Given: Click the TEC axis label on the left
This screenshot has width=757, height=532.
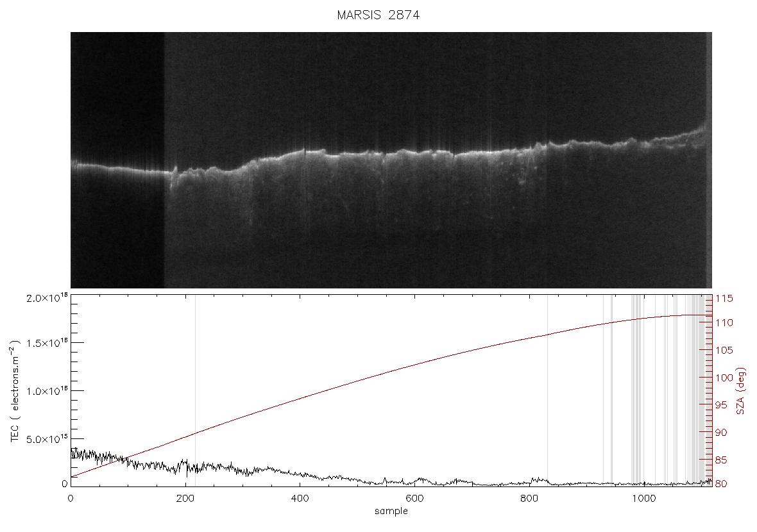Looking at the screenshot, I should tap(15, 391).
